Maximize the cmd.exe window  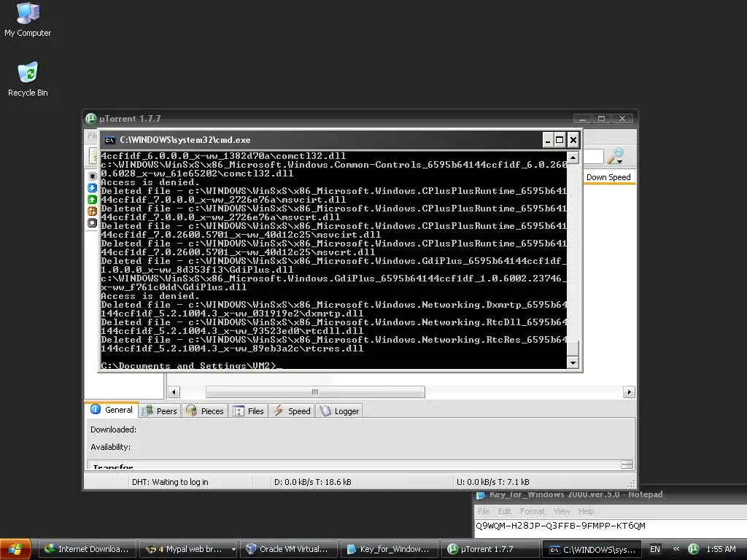(560, 140)
